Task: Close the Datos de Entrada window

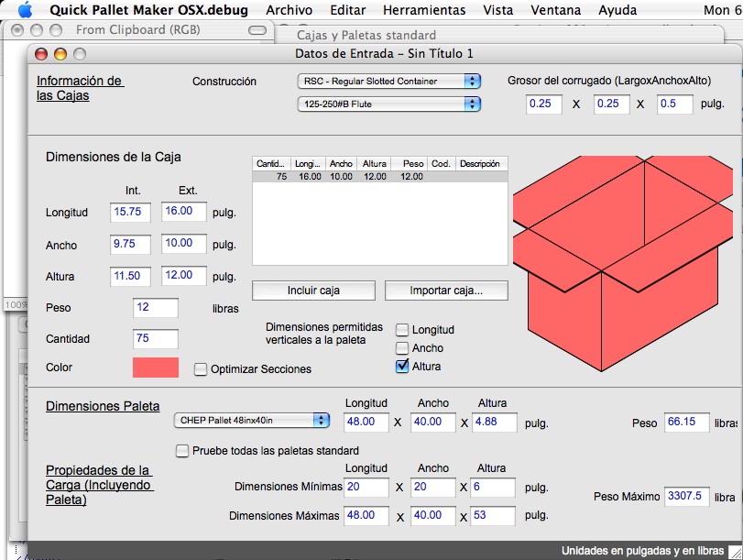Action: [x=41, y=54]
